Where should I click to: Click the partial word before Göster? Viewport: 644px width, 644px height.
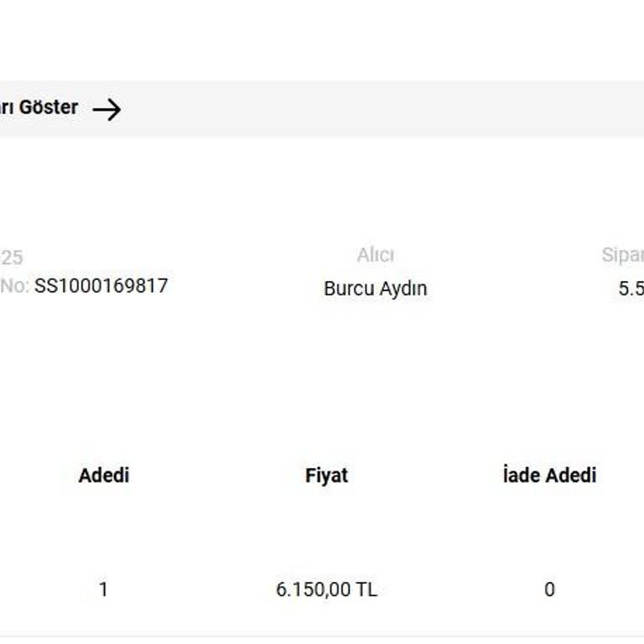[x=7, y=107]
